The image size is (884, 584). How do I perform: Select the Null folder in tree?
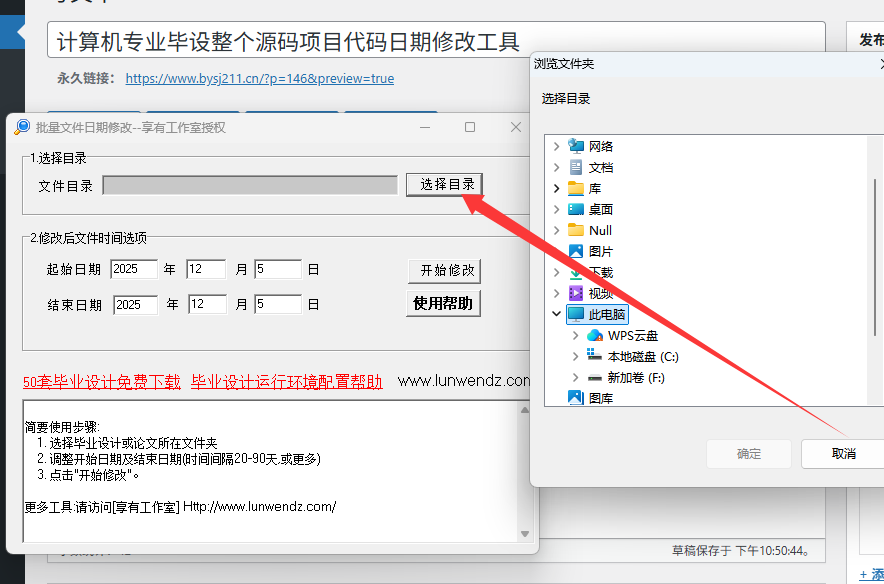[600, 230]
